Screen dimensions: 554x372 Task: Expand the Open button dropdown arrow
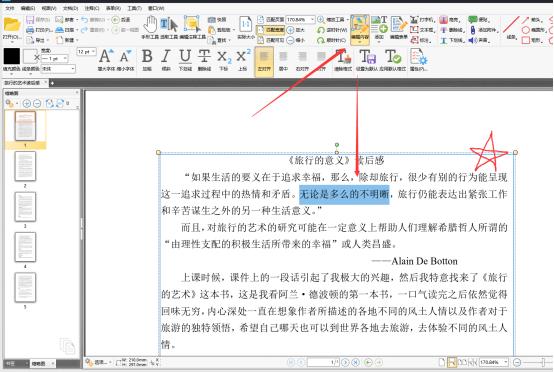pos(12,42)
